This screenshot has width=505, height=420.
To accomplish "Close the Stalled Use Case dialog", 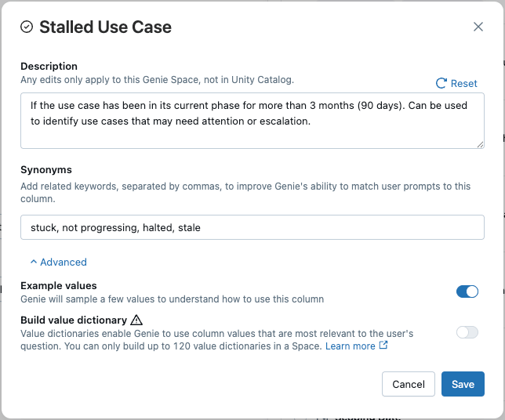I will coord(478,27).
